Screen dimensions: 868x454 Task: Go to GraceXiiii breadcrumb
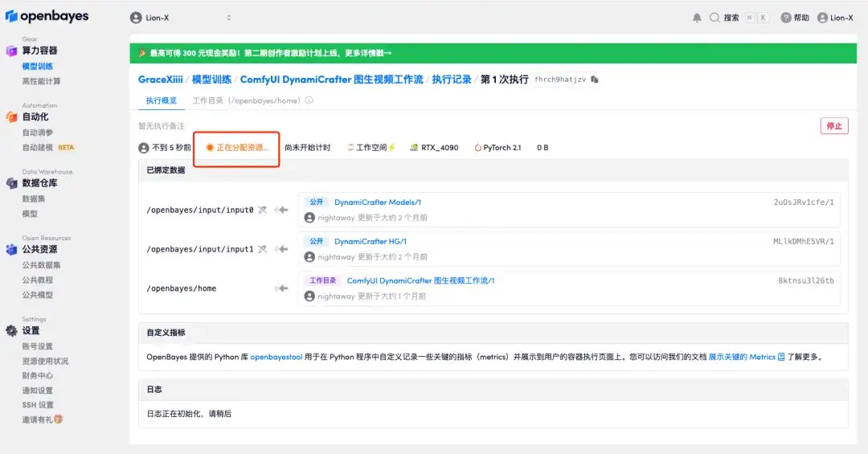(161, 80)
